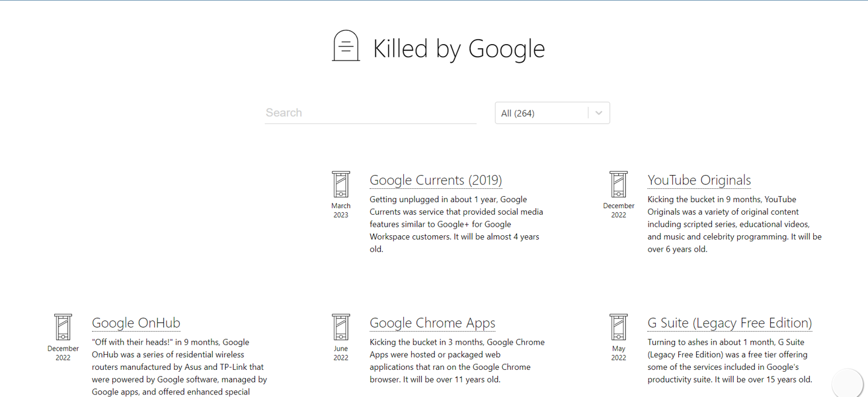Open the Google Currents (2019) link
The height and width of the screenshot is (397, 868).
coord(435,180)
